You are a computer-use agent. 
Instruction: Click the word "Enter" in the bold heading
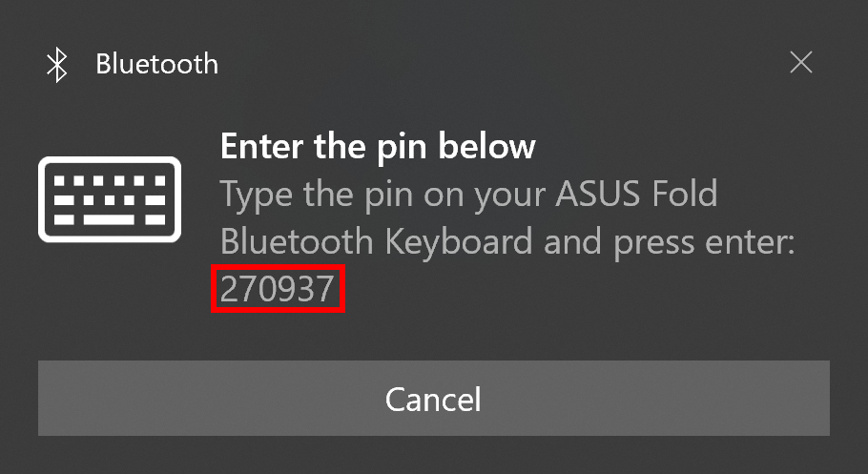pyautogui.click(x=262, y=146)
